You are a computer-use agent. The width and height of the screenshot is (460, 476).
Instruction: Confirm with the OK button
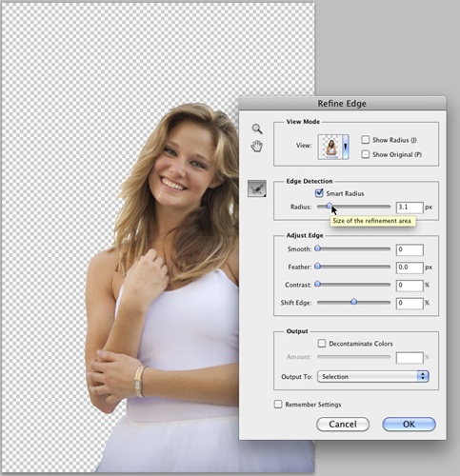point(409,425)
